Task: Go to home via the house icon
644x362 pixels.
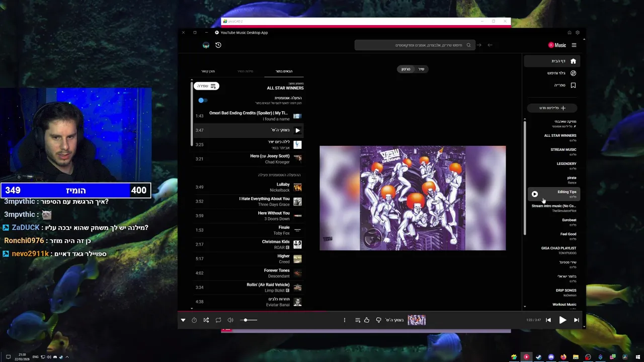Action: 573,61
